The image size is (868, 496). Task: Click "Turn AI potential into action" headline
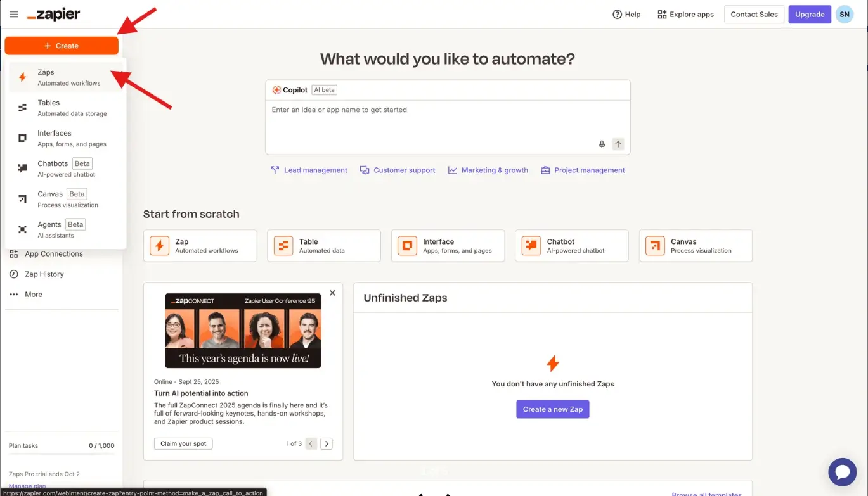(201, 393)
